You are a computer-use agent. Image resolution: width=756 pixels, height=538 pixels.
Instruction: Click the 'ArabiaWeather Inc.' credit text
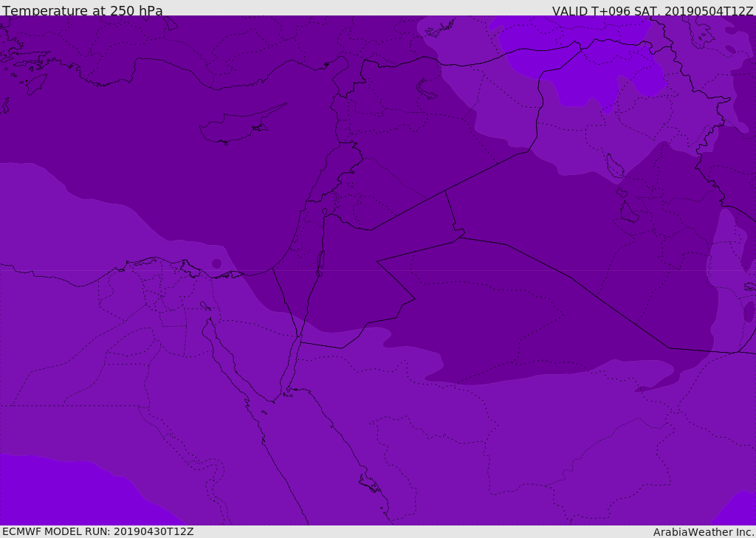(704, 532)
